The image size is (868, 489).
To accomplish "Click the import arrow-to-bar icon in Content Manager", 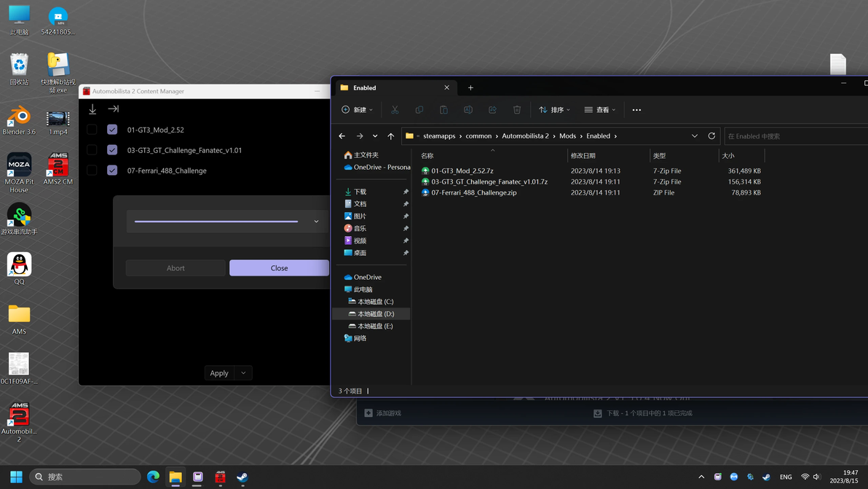I will click(113, 109).
